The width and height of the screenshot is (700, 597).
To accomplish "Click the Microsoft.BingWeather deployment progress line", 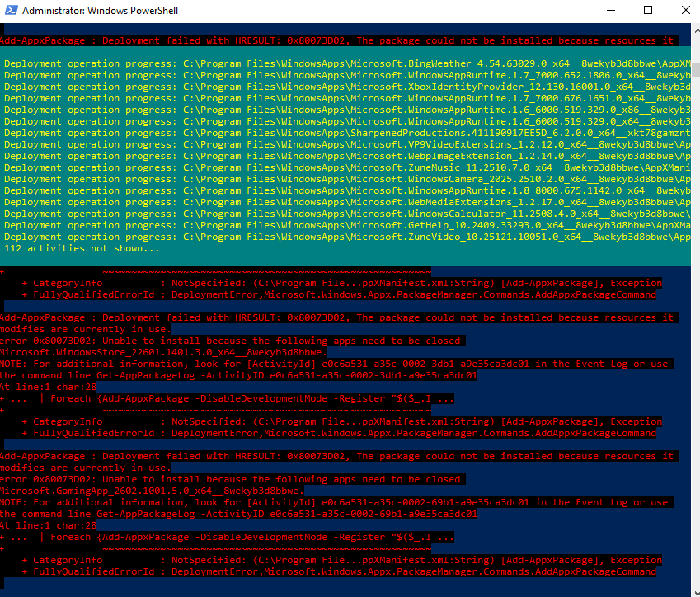I will tap(347, 63).
